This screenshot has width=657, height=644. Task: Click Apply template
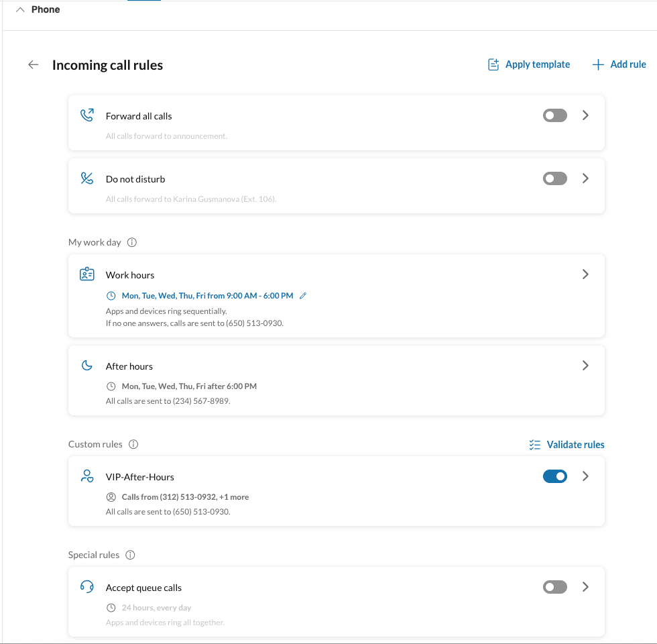pos(529,64)
